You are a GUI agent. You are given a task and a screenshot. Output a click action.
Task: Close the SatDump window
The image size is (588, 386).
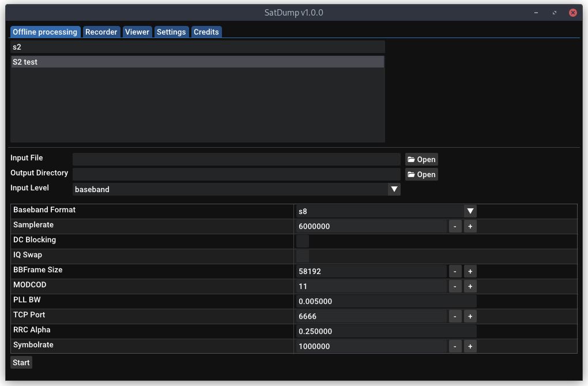pyautogui.click(x=573, y=13)
